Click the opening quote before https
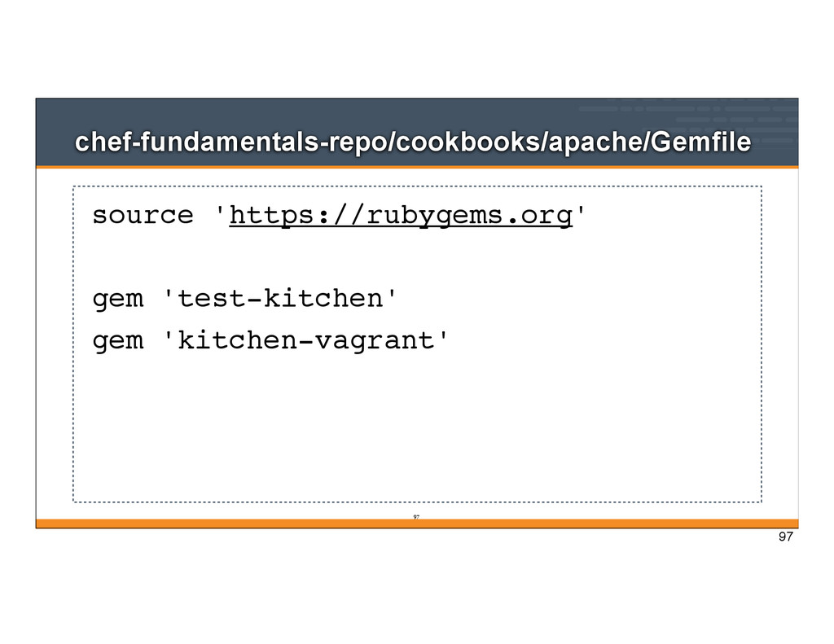Image resolution: width=834 pixels, height=644 pixels. tap(220, 211)
